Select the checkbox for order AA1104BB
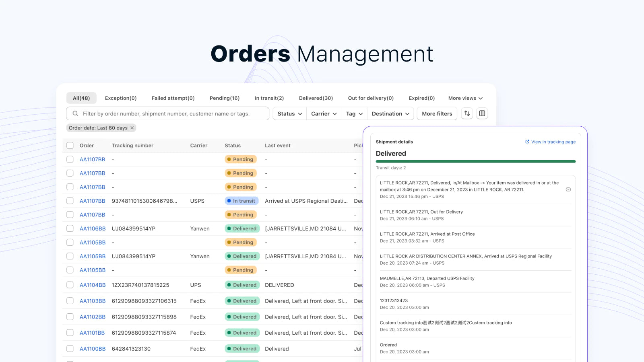Viewport: 644px width, 362px height. (x=70, y=285)
